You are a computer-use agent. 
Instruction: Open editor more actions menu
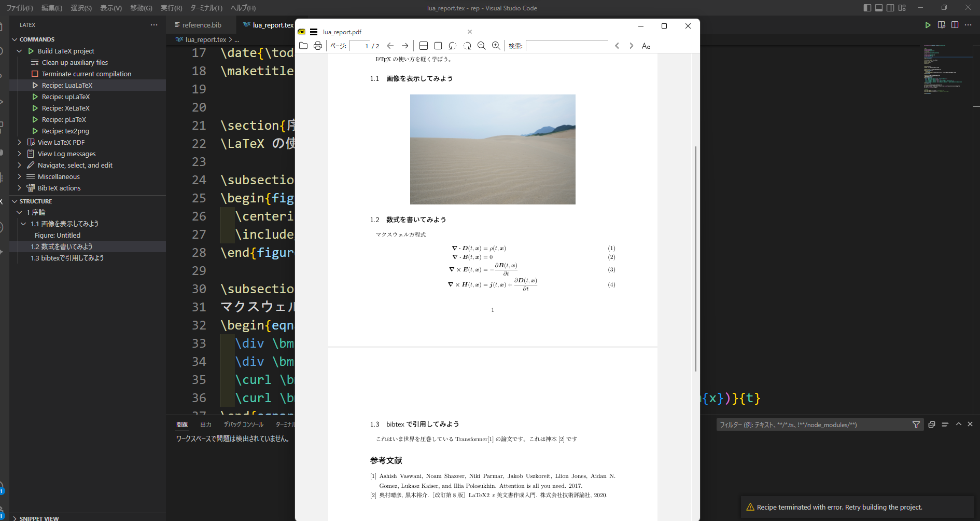tap(968, 25)
